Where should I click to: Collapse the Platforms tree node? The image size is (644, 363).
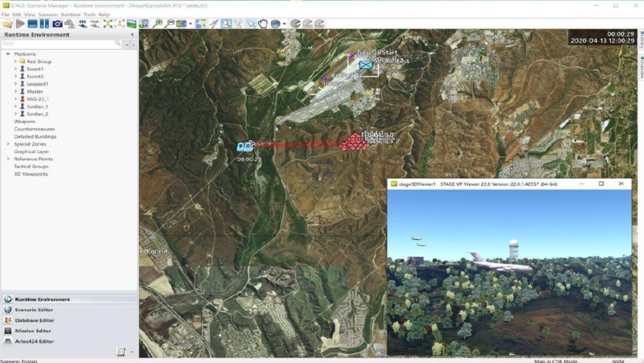pos(8,54)
